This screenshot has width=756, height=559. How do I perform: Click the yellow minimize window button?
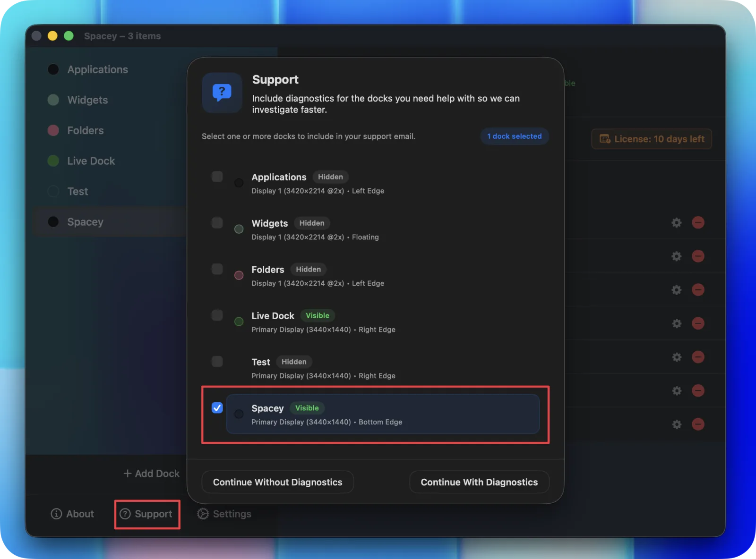point(52,36)
